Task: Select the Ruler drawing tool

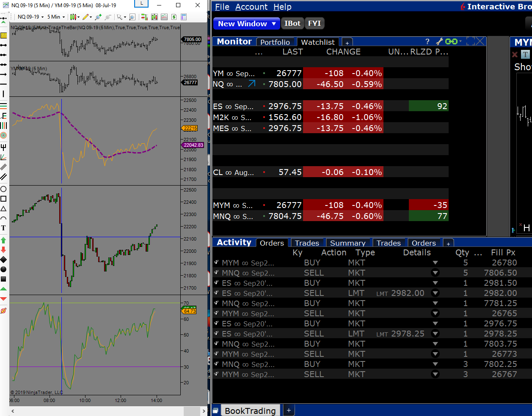Action: (x=3, y=35)
